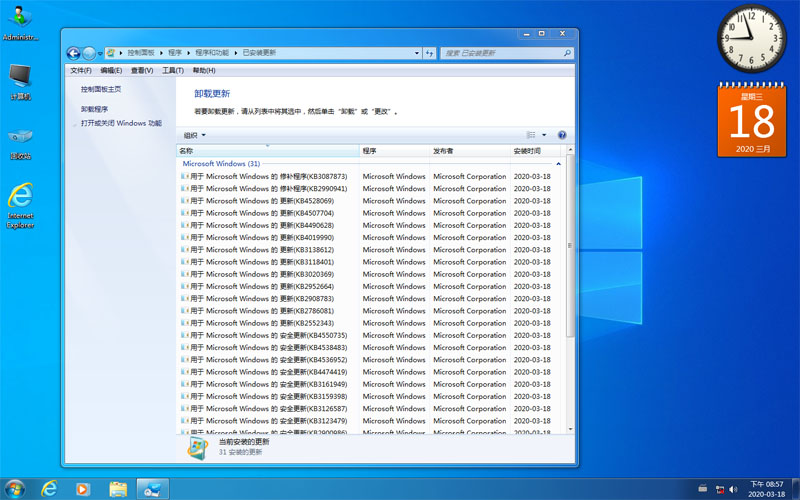Click 打开或关闭 Windows 功能 link

point(121,123)
